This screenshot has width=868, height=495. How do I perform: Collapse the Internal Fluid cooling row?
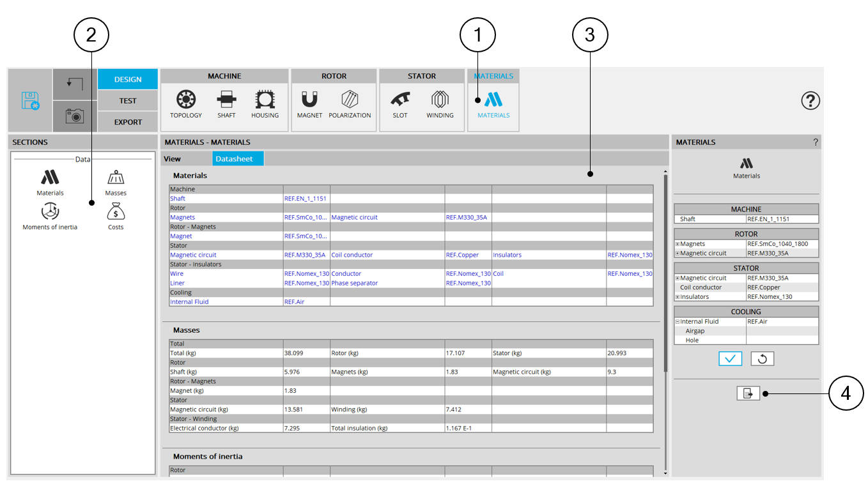(x=678, y=322)
